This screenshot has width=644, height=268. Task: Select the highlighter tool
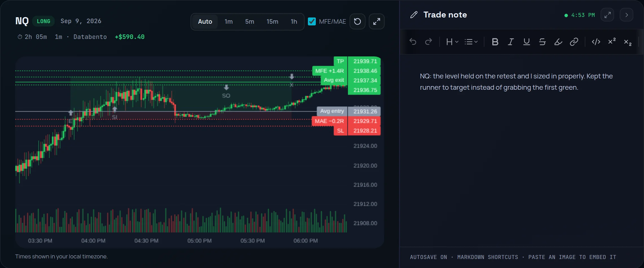click(558, 42)
